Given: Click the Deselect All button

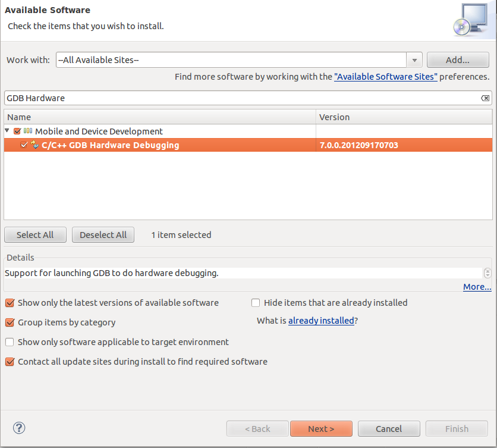Looking at the screenshot, I should pyautogui.click(x=103, y=235).
